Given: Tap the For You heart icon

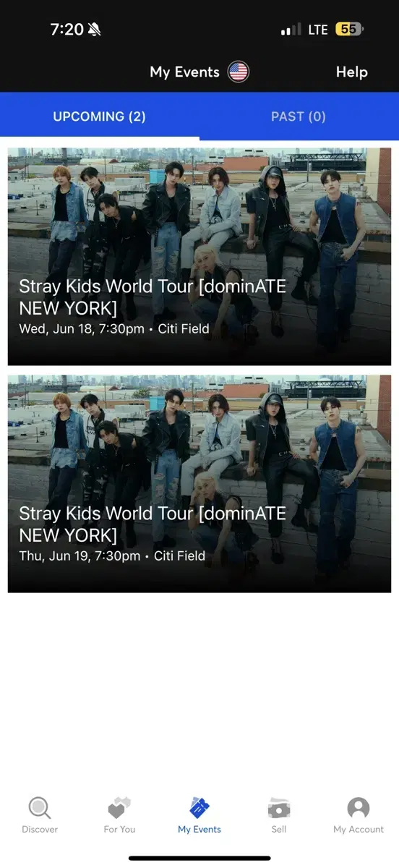Looking at the screenshot, I should click(x=119, y=808).
